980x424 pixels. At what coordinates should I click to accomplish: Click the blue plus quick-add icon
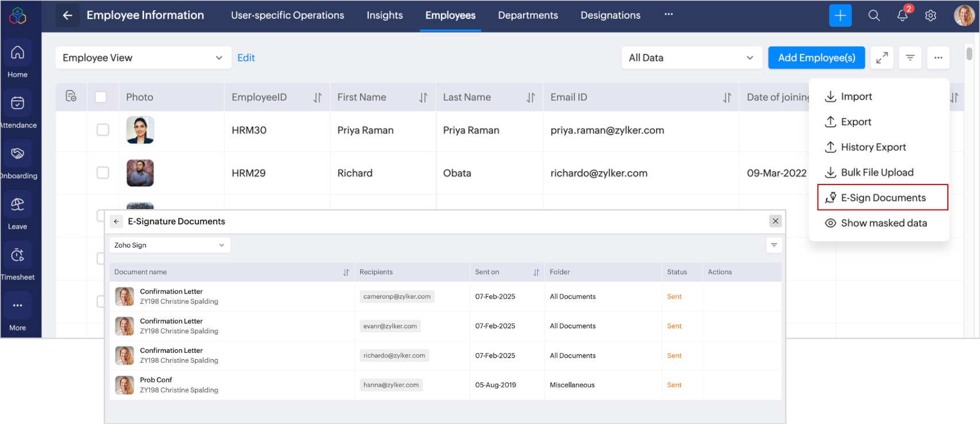point(840,15)
